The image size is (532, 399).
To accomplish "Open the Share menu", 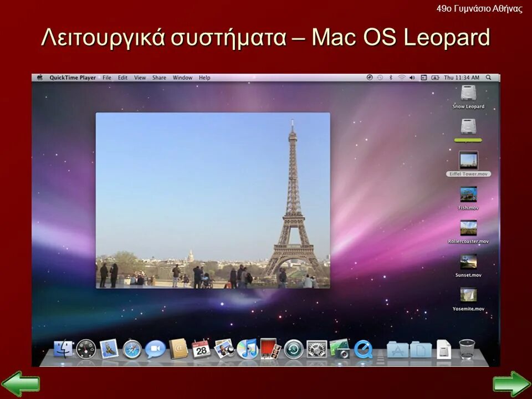I will [x=159, y=78].
